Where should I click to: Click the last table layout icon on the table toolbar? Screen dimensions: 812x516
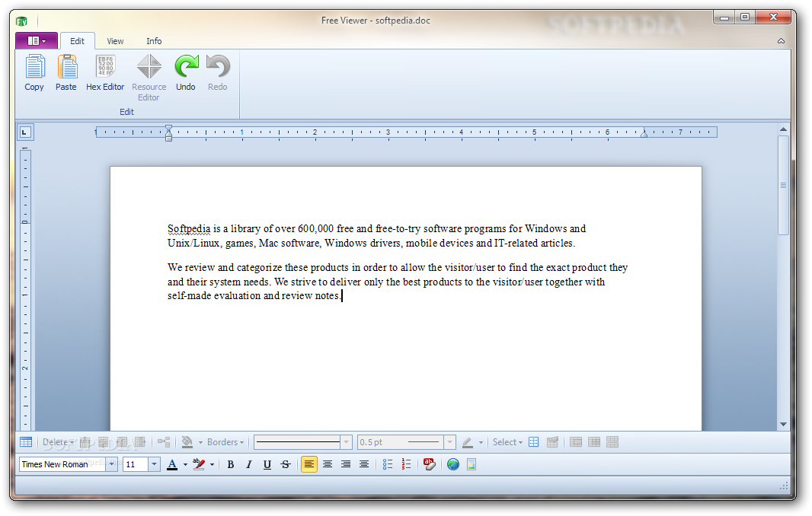pyautogui.click(x=612, y=442)
